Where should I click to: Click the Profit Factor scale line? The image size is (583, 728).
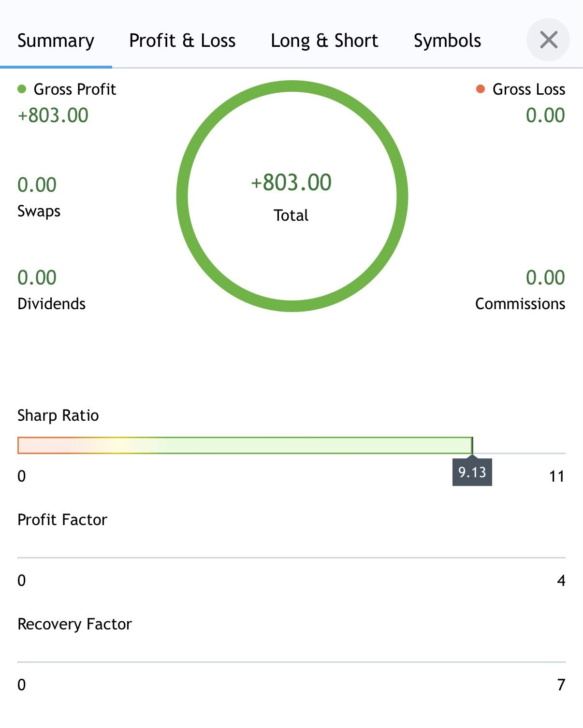291,557
